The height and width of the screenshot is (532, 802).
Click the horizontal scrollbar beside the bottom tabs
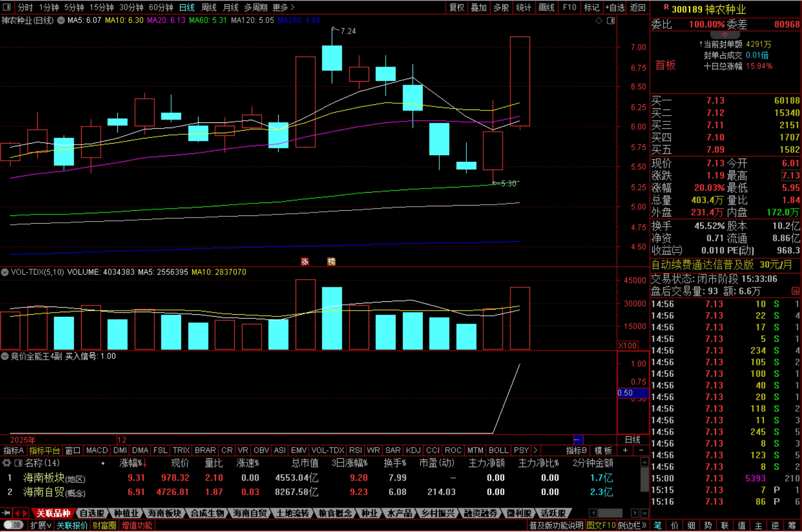(x=610, y=513)
